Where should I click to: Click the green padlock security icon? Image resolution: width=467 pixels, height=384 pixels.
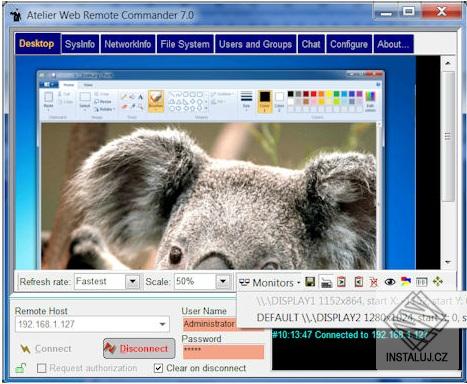pyautogui.click(x=21, y=368)
